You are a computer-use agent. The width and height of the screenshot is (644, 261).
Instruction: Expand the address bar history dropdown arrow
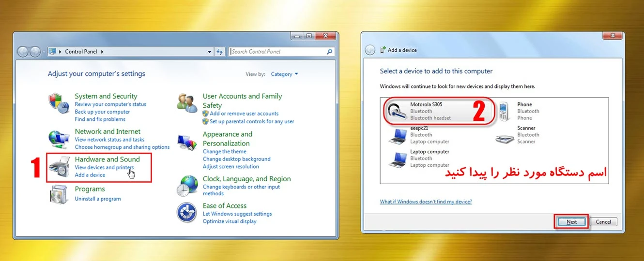(210, 52)
